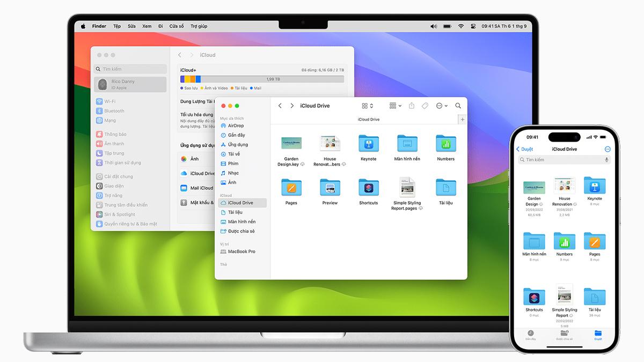
Task: Click the Settings Tìm kiếm search field
Action: (130, 69)
